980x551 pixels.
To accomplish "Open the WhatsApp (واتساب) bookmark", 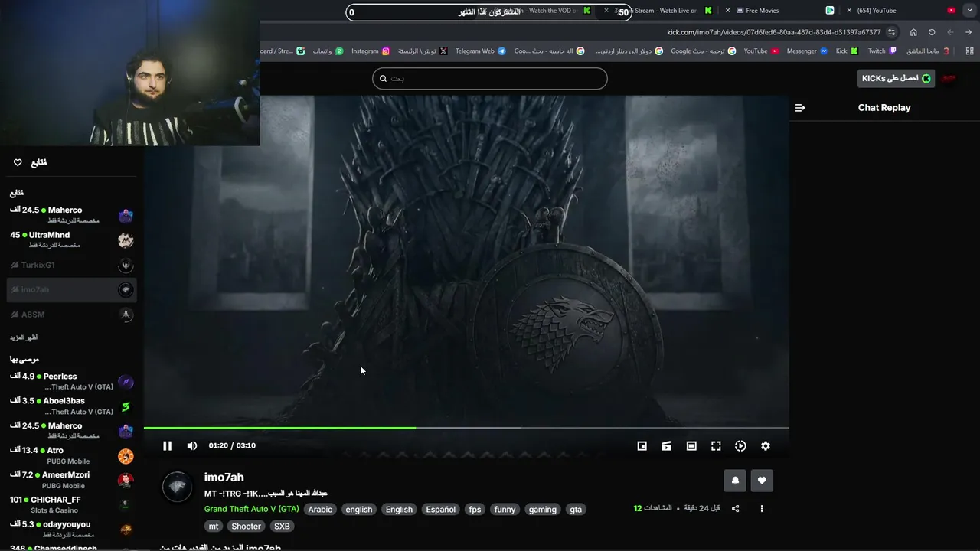I will click(328, 51).
